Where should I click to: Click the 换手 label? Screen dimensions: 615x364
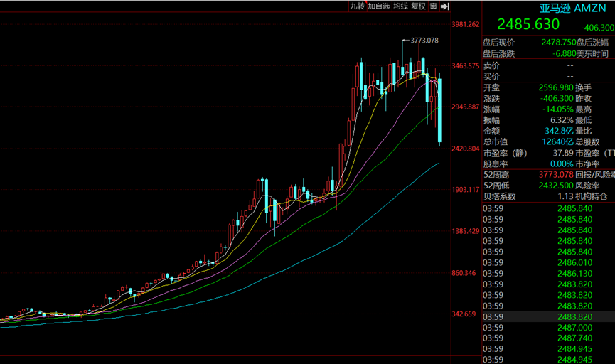point(583,87)
